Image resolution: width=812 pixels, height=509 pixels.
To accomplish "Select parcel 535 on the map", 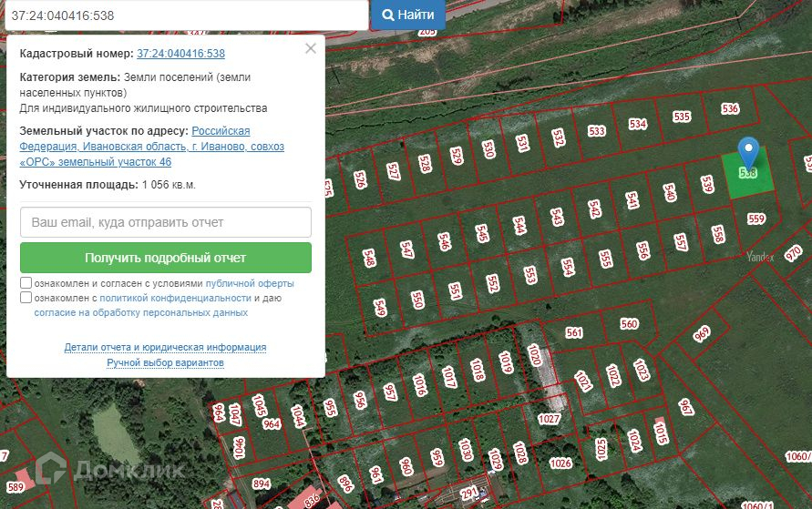I will (x=682, y=117).
